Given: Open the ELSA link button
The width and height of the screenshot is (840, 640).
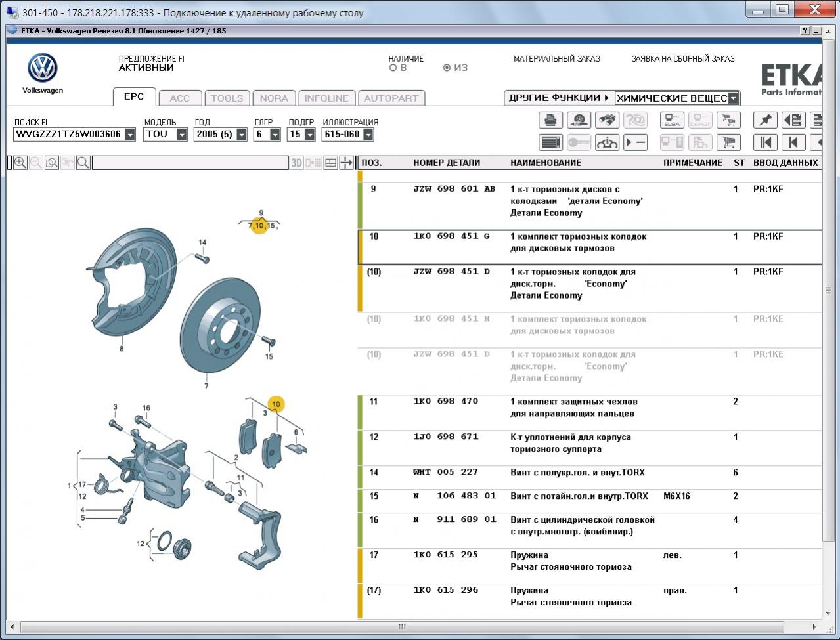Looking at the screenshot, I should pyautogui.click(x=672, y=120).
